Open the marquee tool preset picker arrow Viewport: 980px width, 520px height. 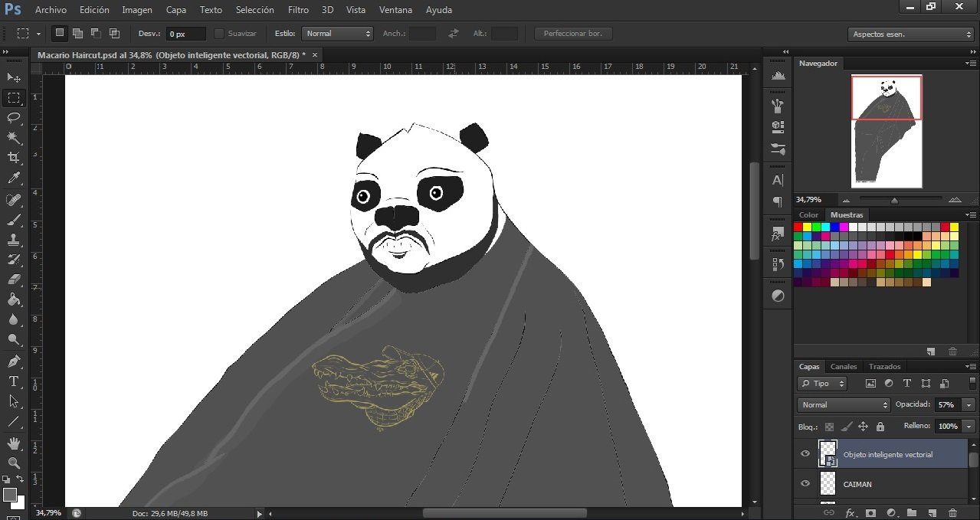tap(38, 34)
